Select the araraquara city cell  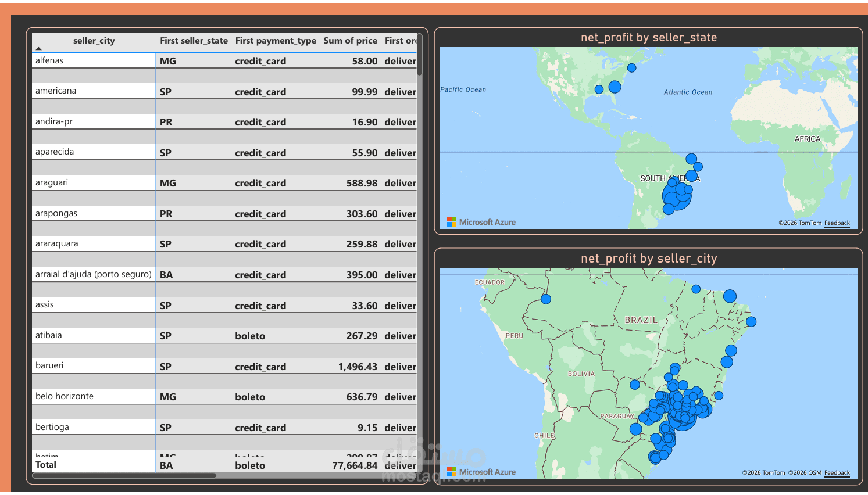click(94, 243)
